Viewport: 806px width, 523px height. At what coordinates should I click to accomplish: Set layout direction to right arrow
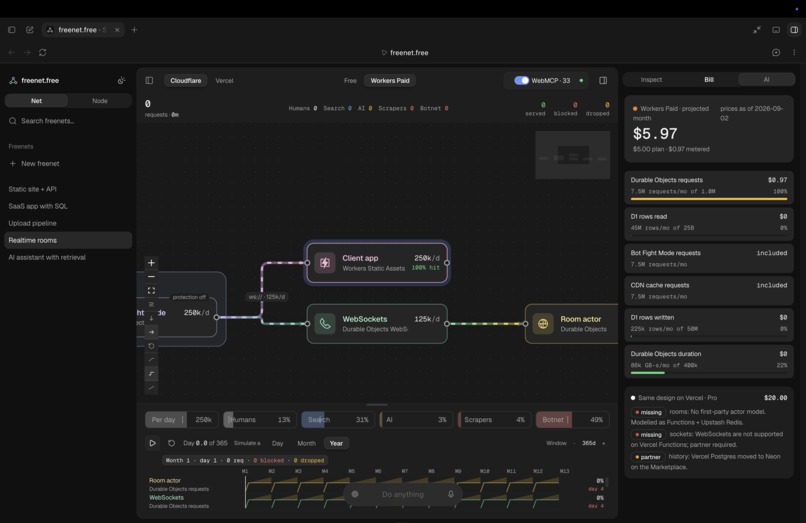pos(151,332)
